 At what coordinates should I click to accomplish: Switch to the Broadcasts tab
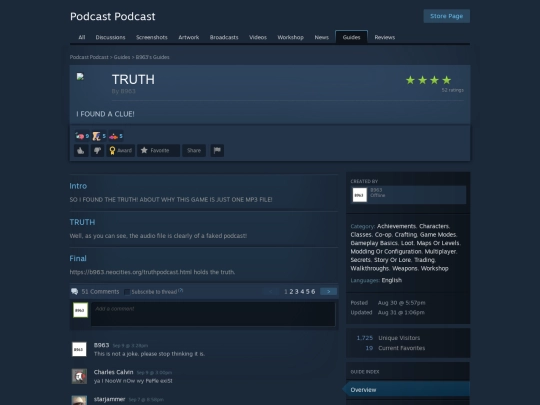pos(224,37)
